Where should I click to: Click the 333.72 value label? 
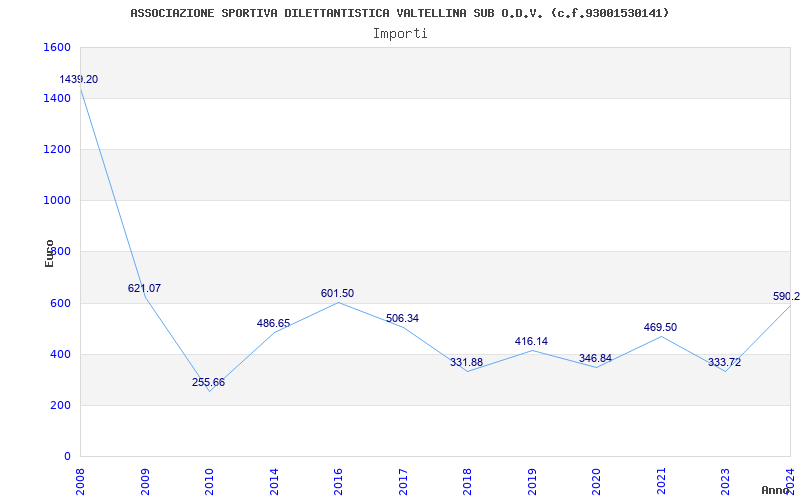click(x=724, y=363)
